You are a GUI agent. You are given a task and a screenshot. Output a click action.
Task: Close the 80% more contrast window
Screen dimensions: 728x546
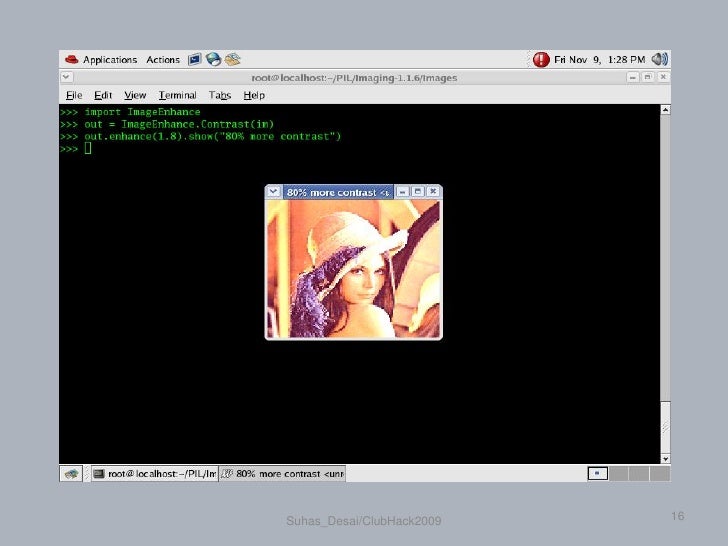433,192
